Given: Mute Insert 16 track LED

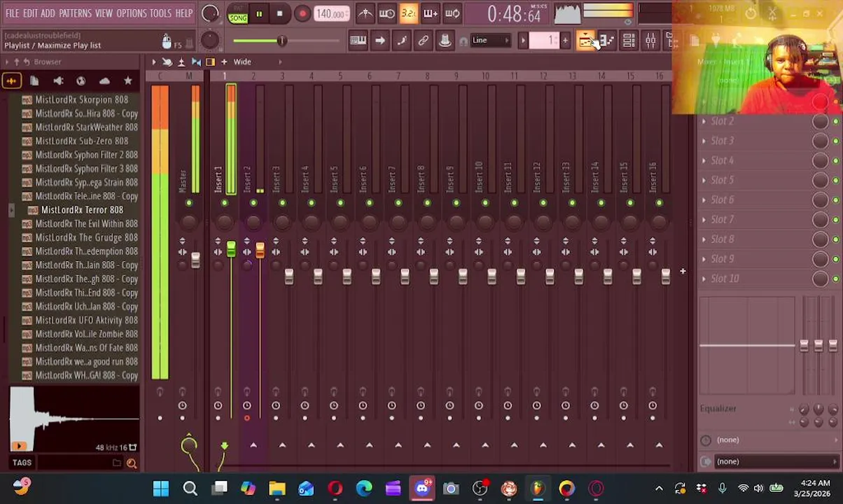Looking at the screenshot, I should [659, 203].
